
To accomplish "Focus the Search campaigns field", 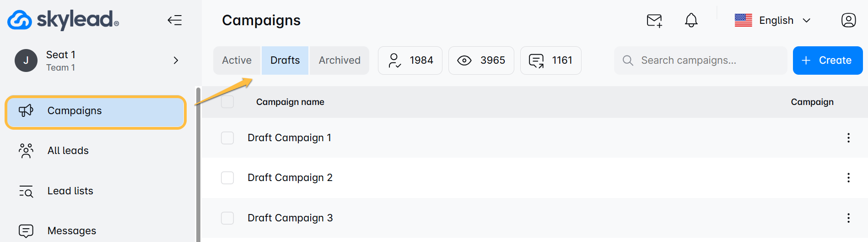I will [701, 60].
